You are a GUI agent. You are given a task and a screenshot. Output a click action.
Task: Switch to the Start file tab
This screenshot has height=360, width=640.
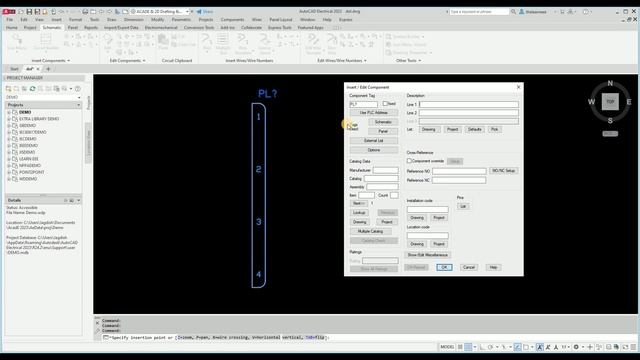tap(14, 69)
